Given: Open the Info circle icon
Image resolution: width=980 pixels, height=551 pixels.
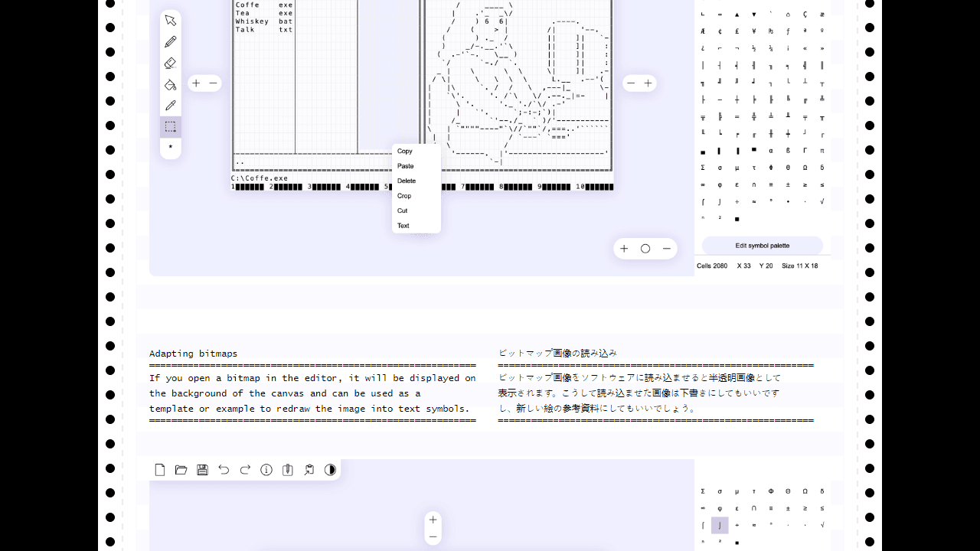Looking at the screenshot, I should [266, 470].
